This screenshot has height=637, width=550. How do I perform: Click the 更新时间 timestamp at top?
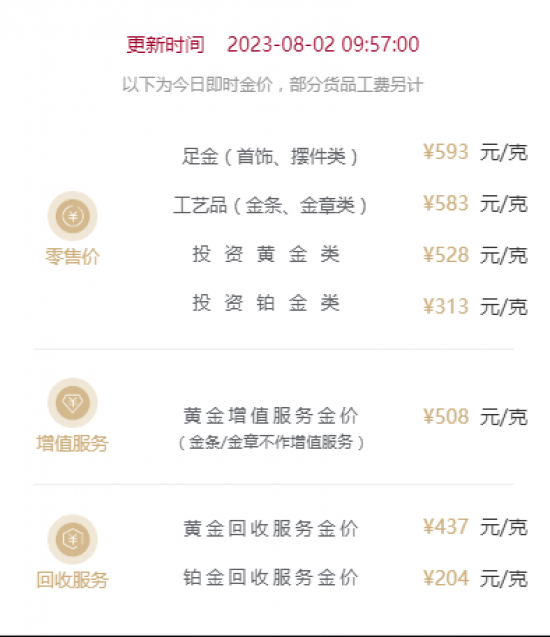click(273, 44)
